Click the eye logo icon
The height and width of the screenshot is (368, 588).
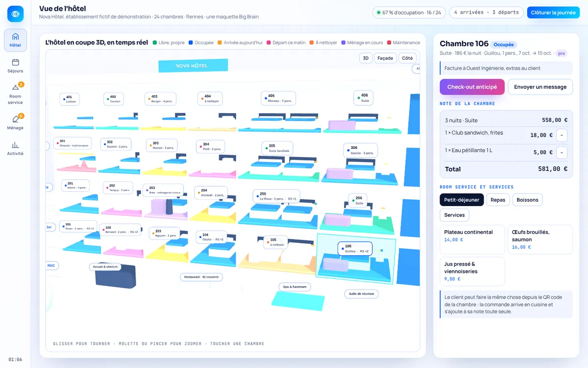click(x=15, y=14)
